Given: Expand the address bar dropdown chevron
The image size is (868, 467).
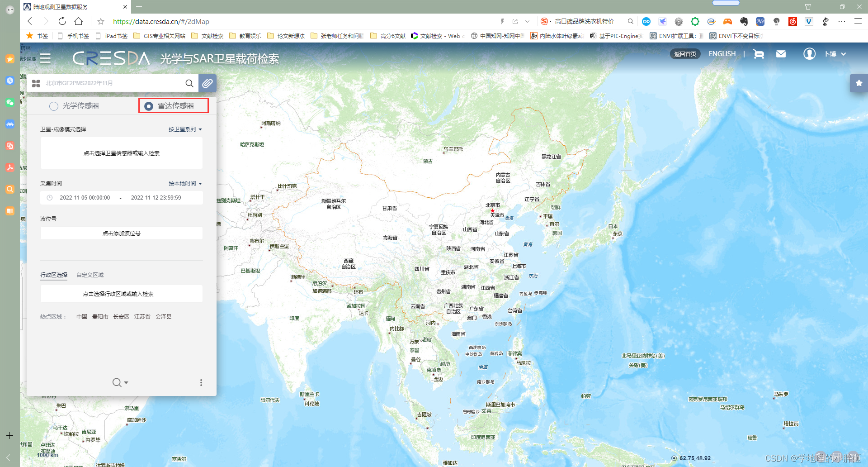Looking at the screenshot, I should tap(527, 21).
